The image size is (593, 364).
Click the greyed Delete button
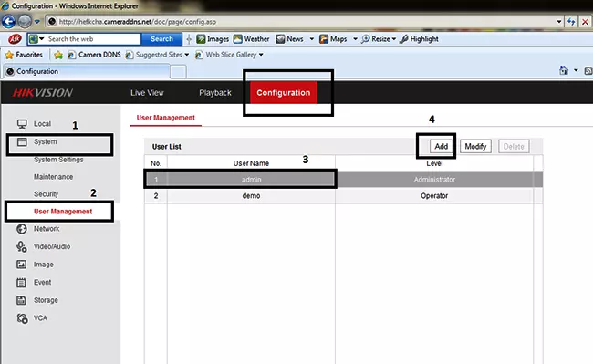pyautogui.click(x=514, y=146)
